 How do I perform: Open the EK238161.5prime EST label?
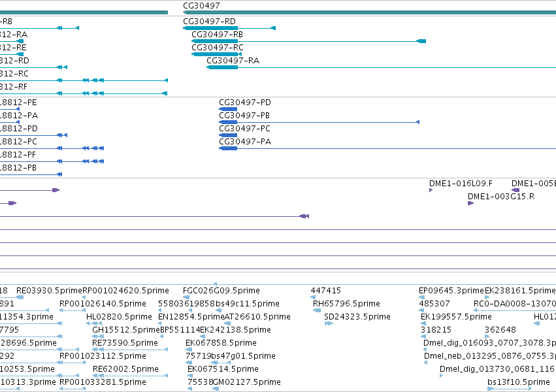click(520, 291)
